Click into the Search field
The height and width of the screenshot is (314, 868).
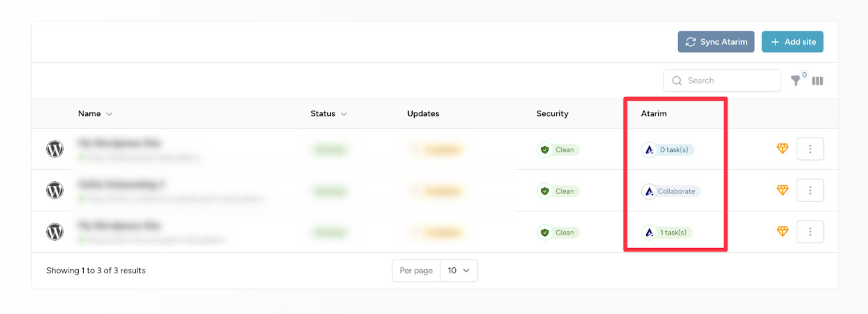[x=722, y=81]
